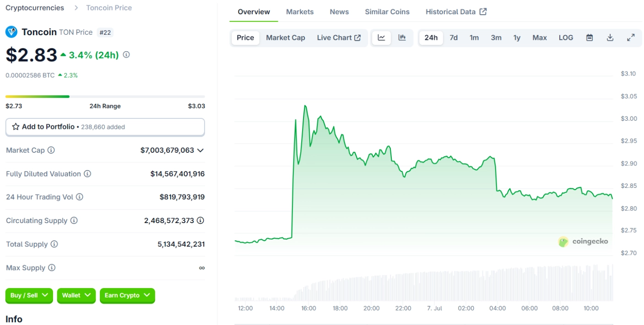Click the star icon in Add to Portfolio
644x325 pixels.
pos(16,127)
